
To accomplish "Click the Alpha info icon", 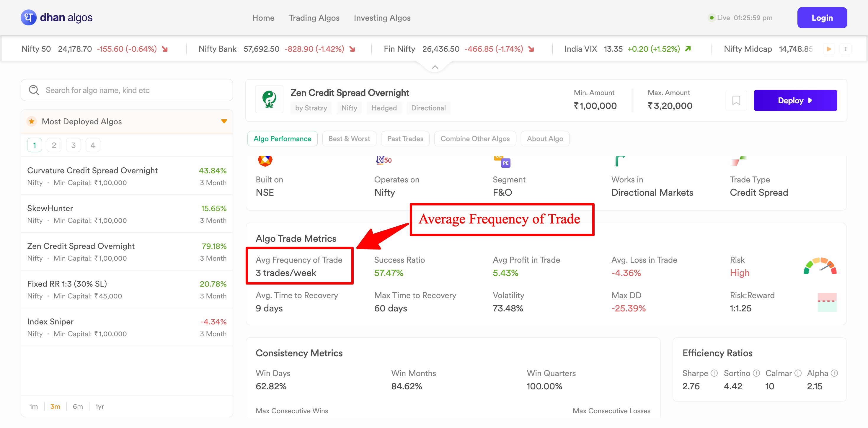I will point(834,373).
